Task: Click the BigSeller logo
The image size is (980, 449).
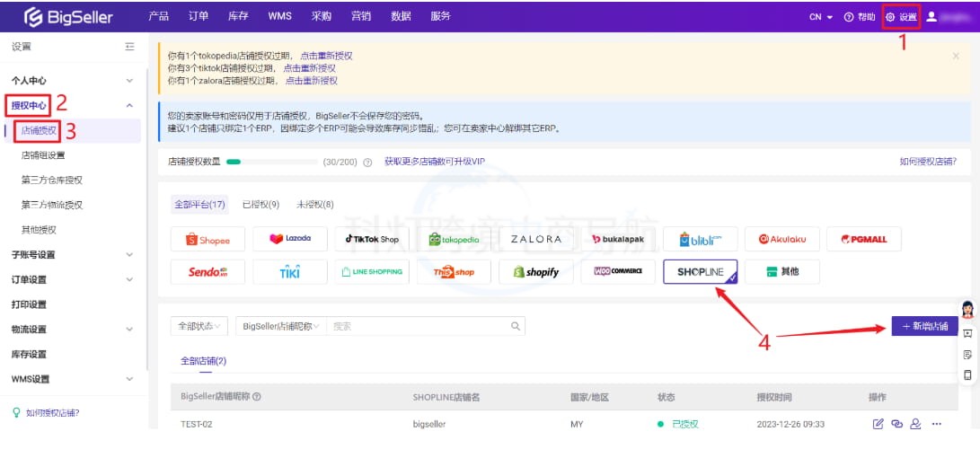Action: coord(68,17)
